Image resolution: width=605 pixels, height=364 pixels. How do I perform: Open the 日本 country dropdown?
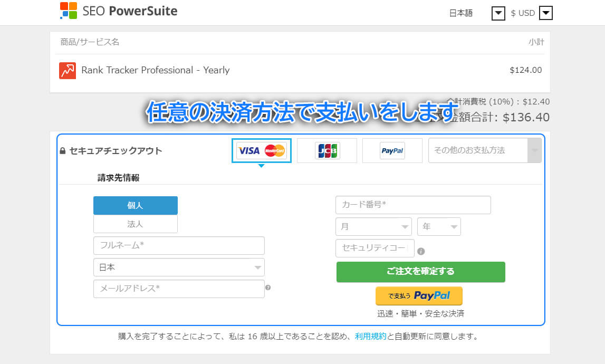(179, 267)
